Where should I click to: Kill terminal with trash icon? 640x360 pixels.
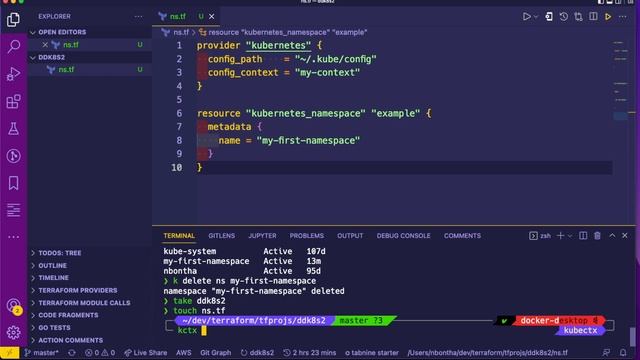597,236
